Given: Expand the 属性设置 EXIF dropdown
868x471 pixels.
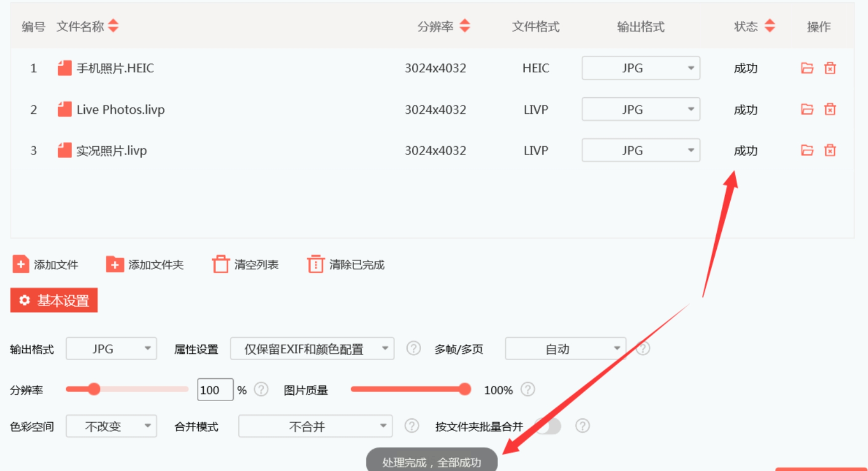Looking at the screenshot, I should 312,349.
